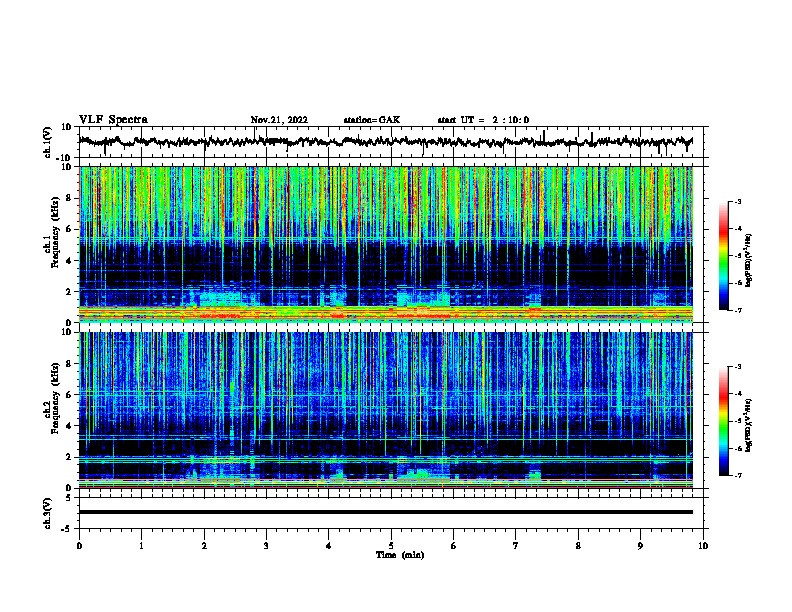Click the ch.1 spectrogram color scale bar

tap(724, 255)
